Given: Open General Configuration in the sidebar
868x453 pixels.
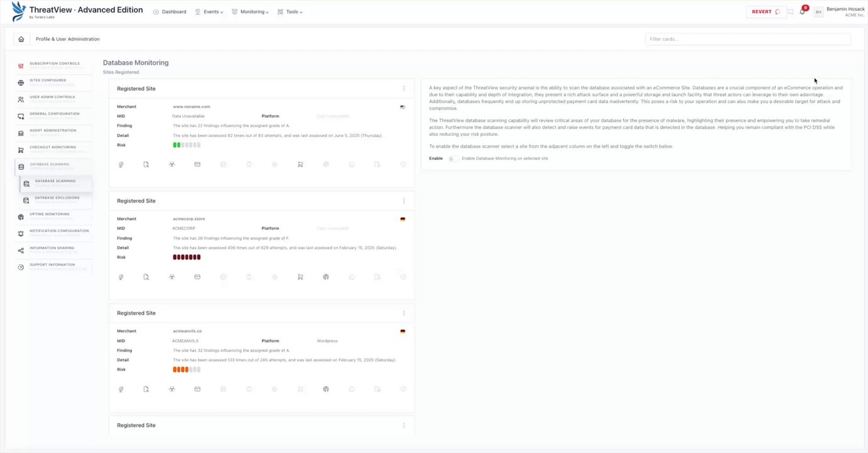Looking at the screenshot, I should (53, 116).
